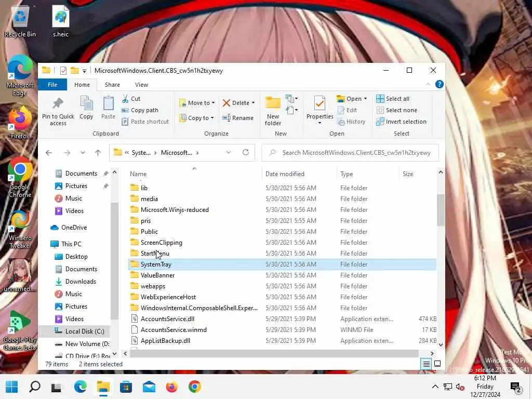Image resolution: width=532 pixels, height=399 pixels.
Task: Pin the folder to Quick access
Action: (x=58, y=112)
